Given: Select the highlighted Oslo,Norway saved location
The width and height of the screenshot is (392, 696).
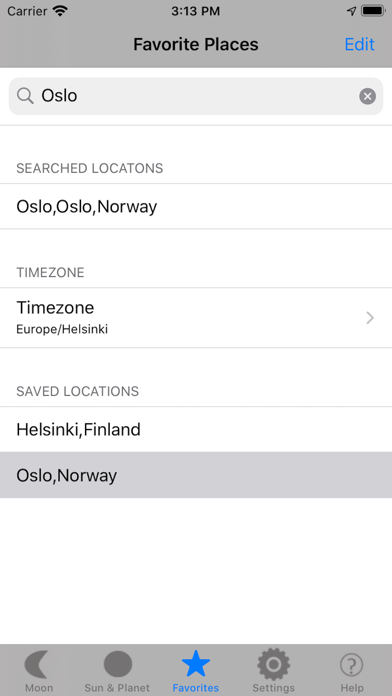Looking at the screenshot, I should pos(196,475).
